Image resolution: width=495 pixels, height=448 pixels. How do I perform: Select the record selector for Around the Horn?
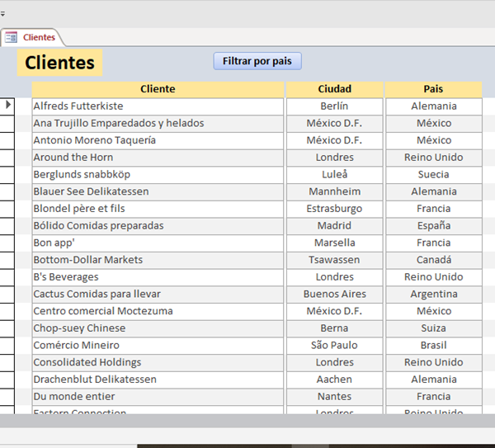7,158
